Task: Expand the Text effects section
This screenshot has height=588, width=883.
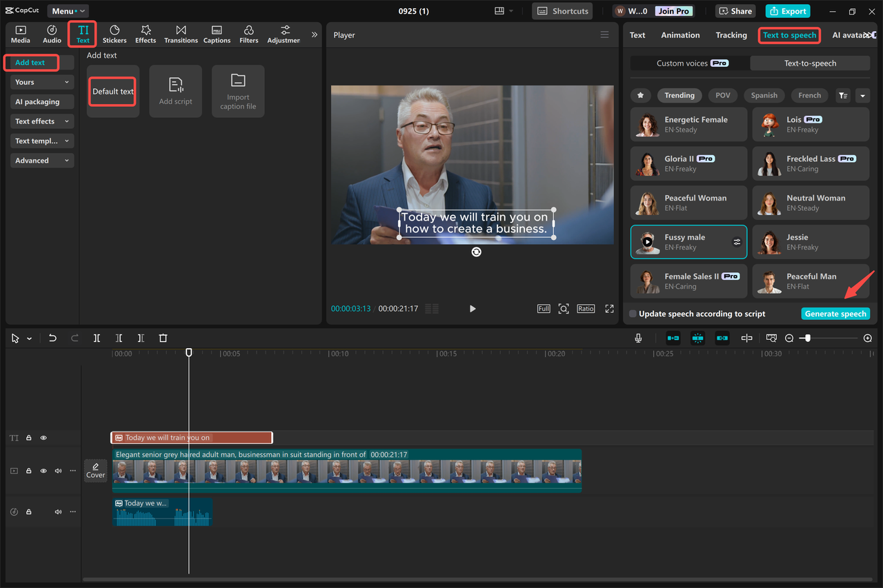Action: 41,121
